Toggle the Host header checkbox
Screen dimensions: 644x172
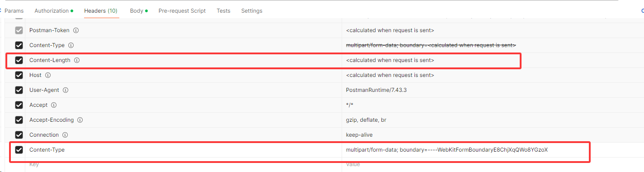pyautogui.click(x=19, y=75)
